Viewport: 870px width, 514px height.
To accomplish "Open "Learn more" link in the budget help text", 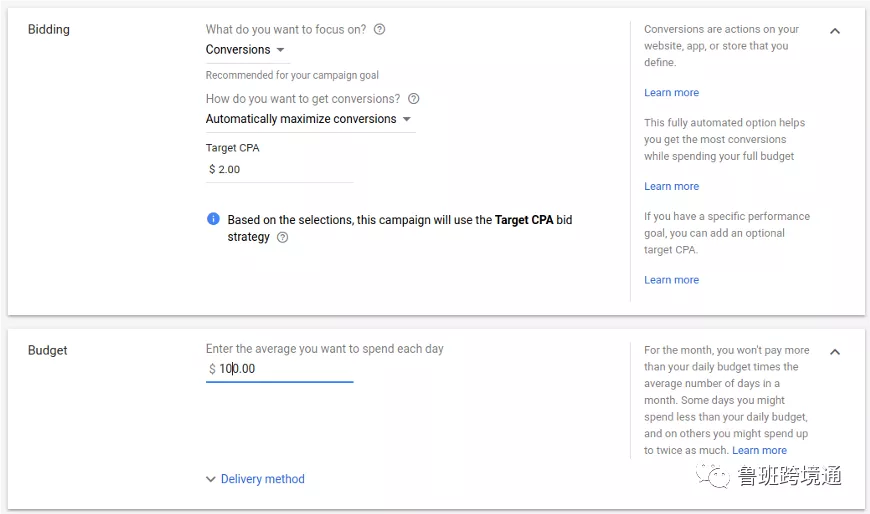I will [759, 450].
